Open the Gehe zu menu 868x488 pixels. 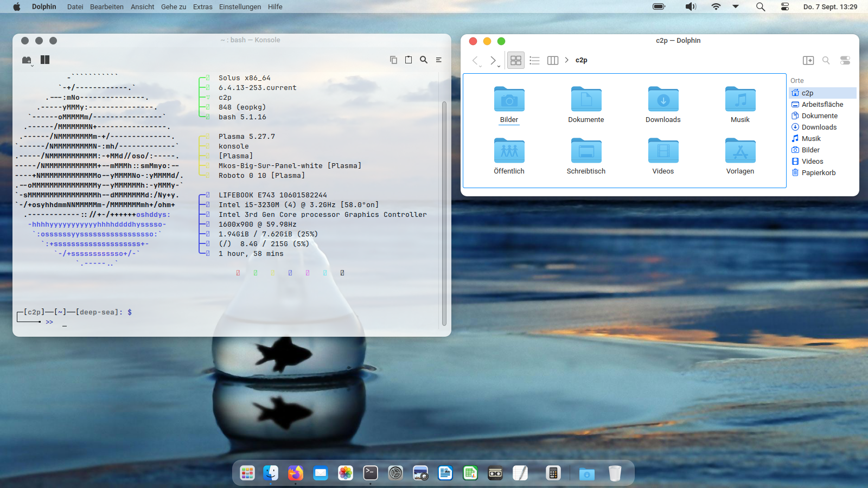point(174,7)
